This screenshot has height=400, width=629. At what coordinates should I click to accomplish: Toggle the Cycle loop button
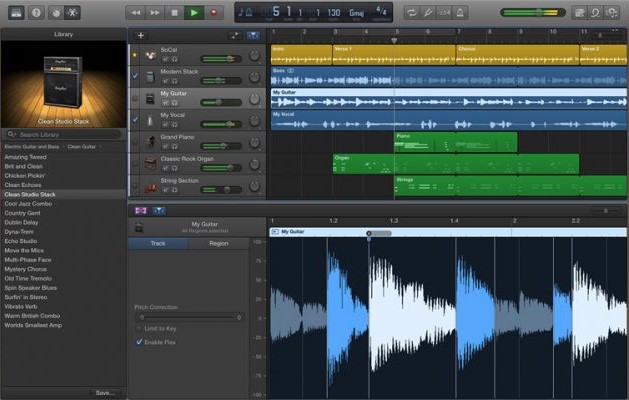[411, 12]
